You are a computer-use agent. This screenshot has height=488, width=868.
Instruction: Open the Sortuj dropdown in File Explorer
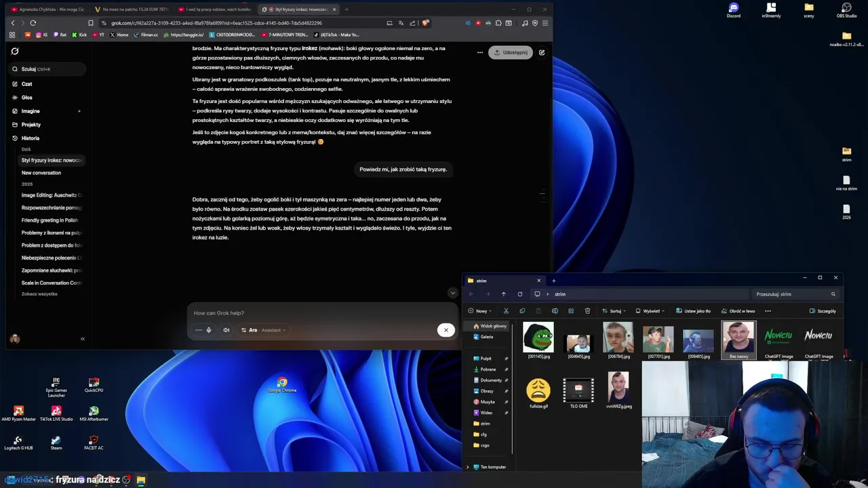click(614, 311)
